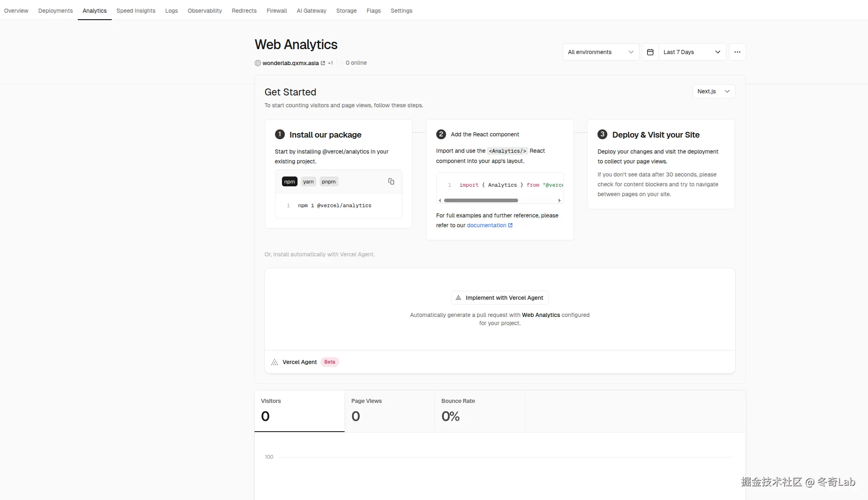868x500 pixels.
Task: Select the Page Views metric card
Action: tap(389, 411)
